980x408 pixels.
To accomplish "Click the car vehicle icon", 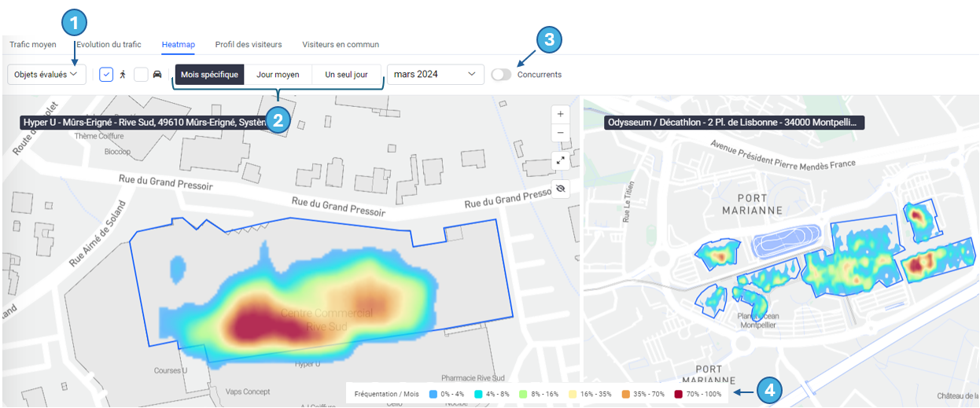I will 157,75.
